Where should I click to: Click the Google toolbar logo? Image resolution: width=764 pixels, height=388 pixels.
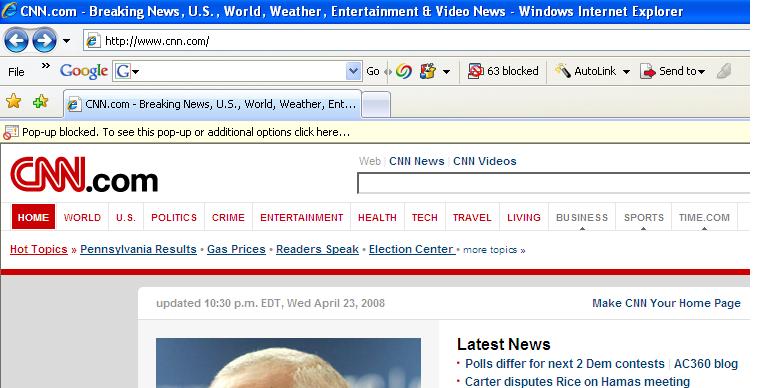[x=84, y=71]
